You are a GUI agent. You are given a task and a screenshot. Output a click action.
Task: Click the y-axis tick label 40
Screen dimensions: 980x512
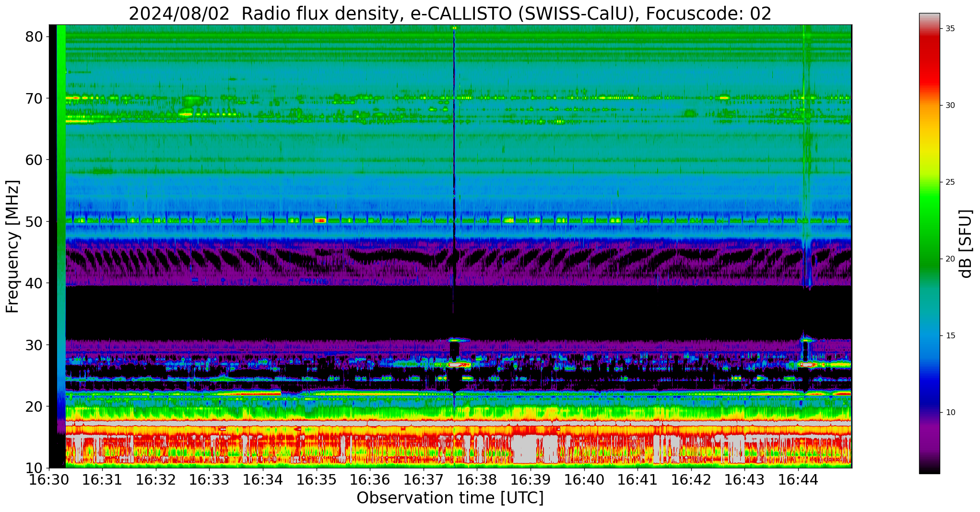point(35,283)
